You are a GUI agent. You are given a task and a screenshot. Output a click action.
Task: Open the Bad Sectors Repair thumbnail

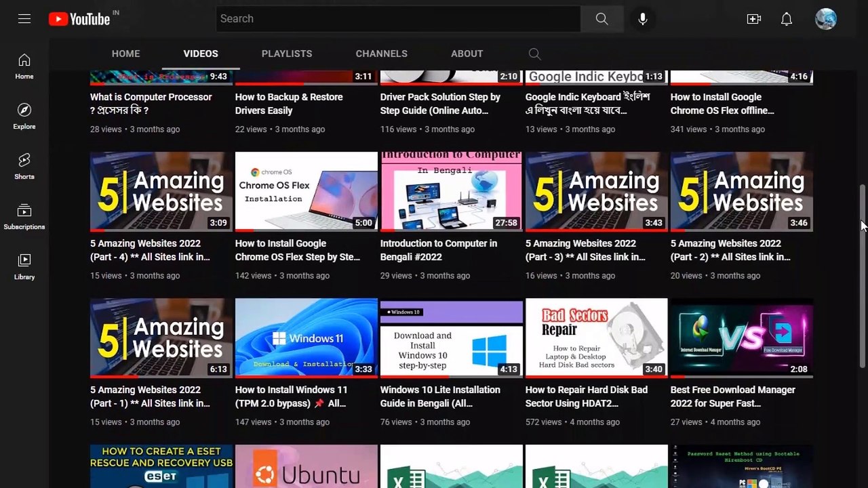click(597, 338)
